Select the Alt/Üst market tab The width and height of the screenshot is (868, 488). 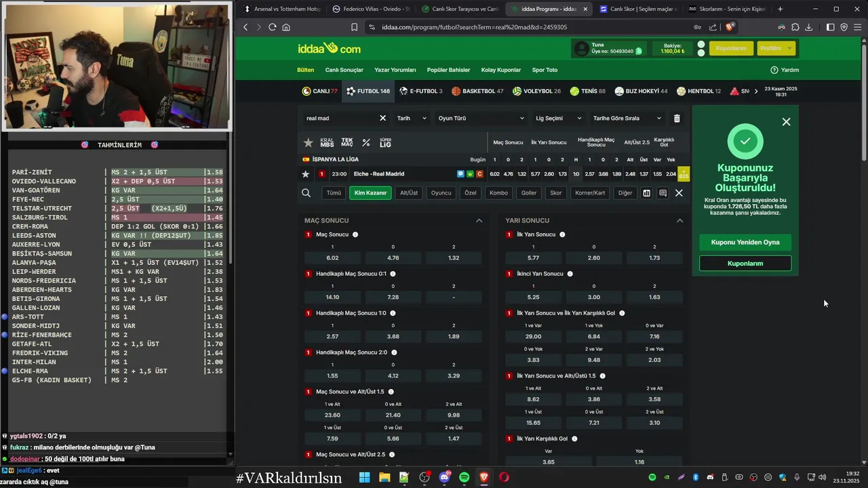pos(409,193)
